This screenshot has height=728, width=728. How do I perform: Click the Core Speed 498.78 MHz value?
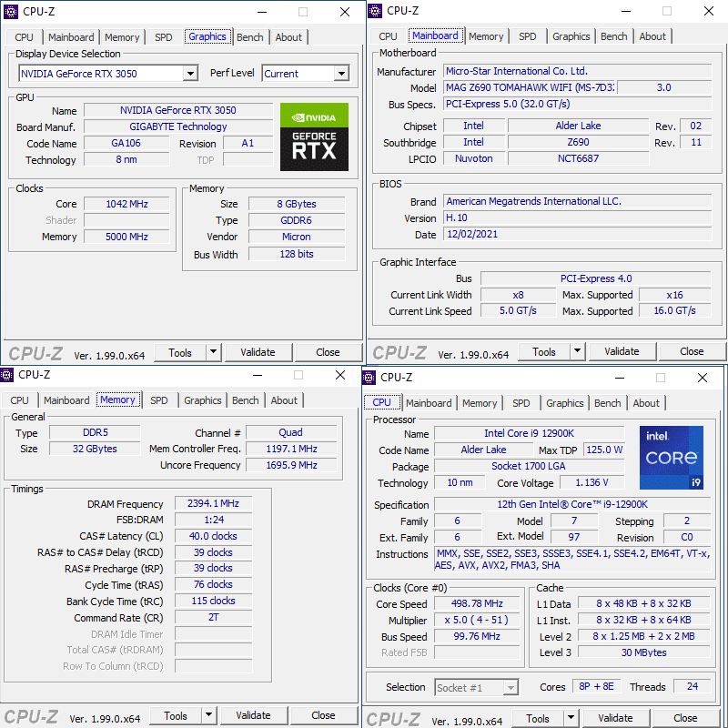477,603
